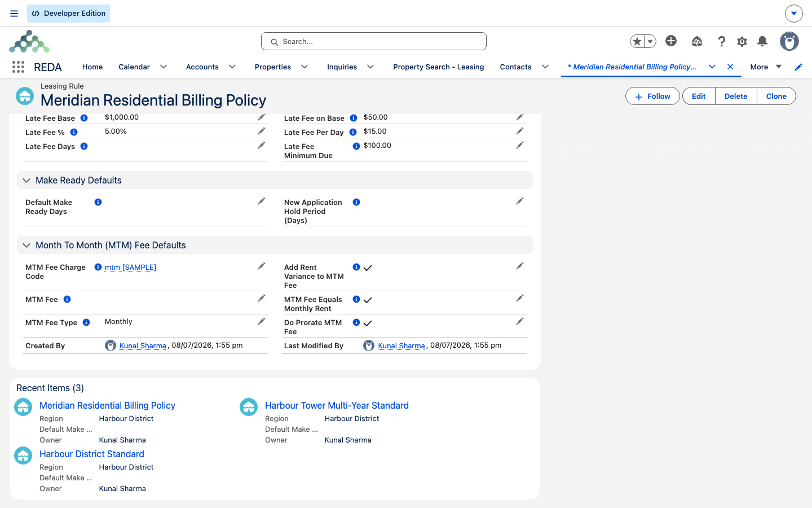Open the Notifications bell
The width and height of the screenshot is (812, 508).
[762, 41]
